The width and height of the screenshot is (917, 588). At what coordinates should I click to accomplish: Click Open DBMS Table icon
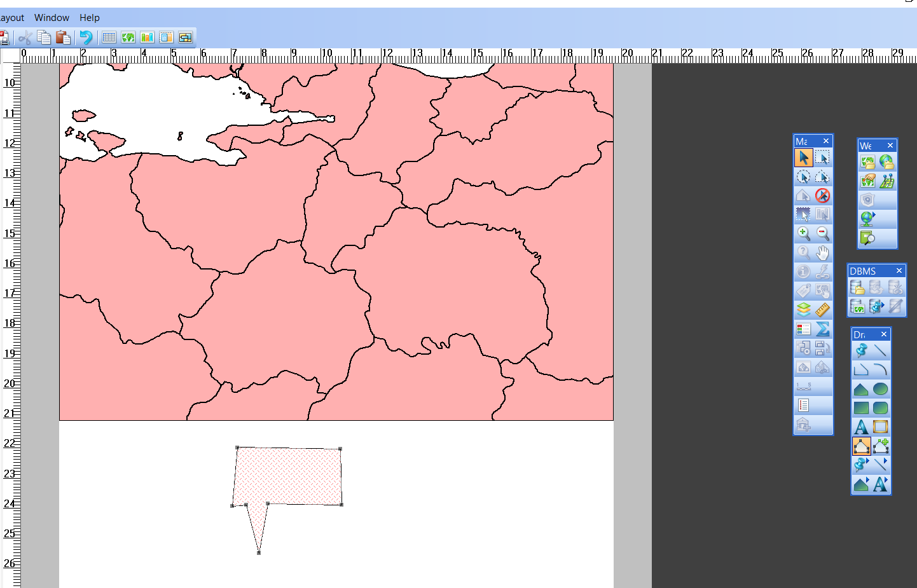tap(857, 288)
